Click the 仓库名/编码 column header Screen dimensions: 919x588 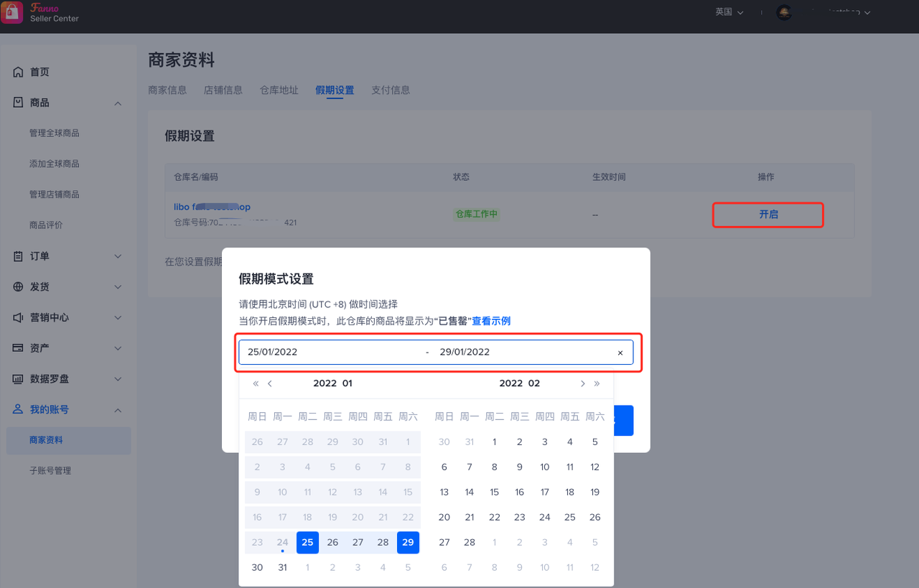click(x=195, y=177)
